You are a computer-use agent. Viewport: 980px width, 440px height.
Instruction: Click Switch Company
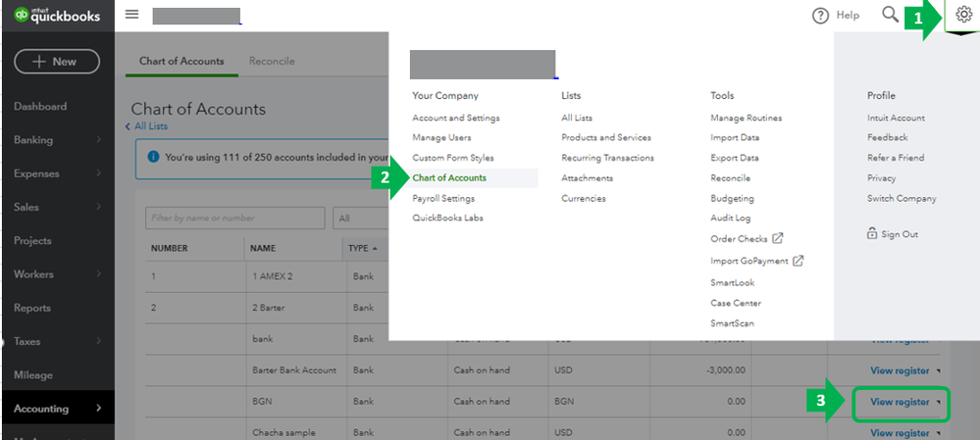coord(902,199)
